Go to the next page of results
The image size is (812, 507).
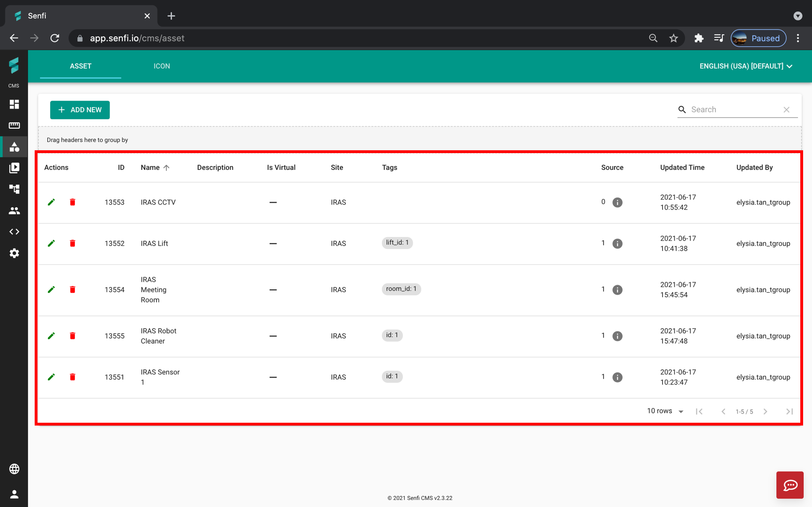765,411
